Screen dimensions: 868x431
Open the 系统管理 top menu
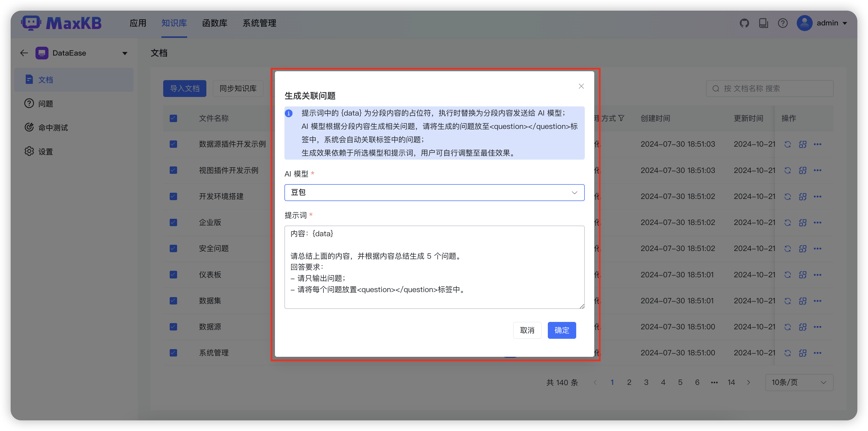[260, 23]
